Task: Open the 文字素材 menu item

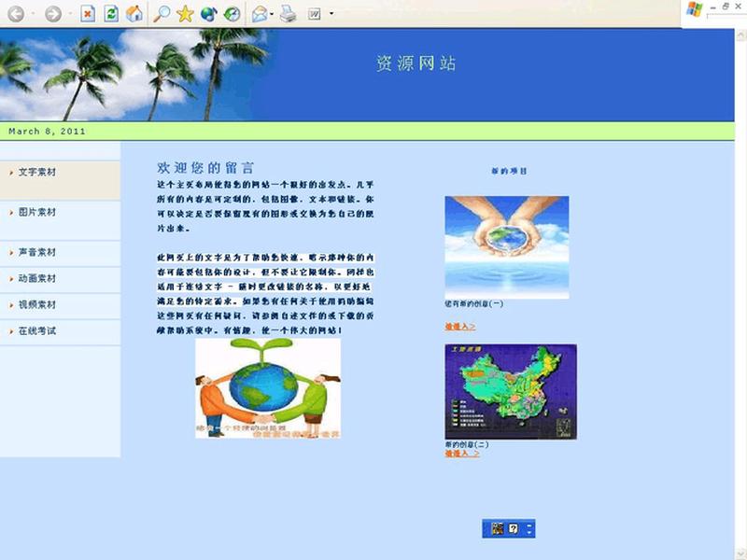Action: tap(60, 180)
